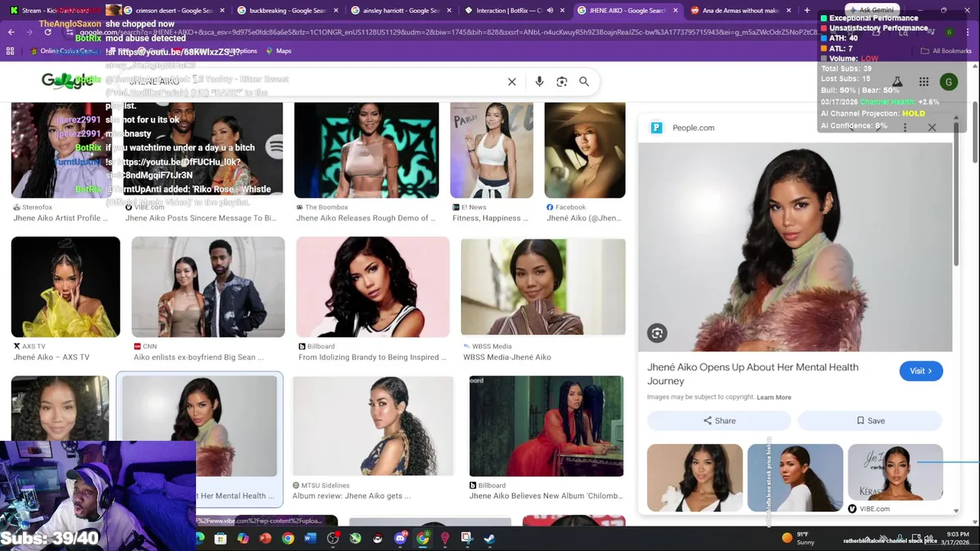
Task: Switch to the crimson desert tab
Action: click(173, 10)
